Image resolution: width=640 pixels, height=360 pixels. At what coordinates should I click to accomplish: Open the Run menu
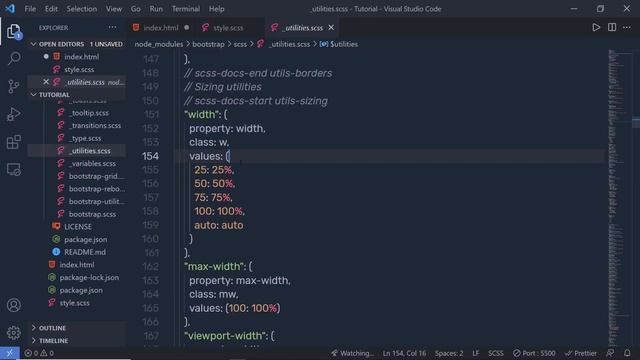(156, 9)
